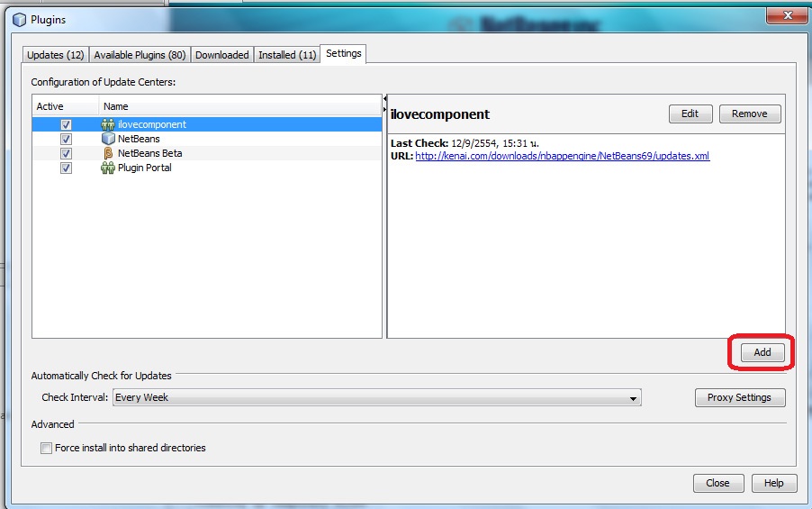Switch to the Installed (11) tab

[287, 55]
